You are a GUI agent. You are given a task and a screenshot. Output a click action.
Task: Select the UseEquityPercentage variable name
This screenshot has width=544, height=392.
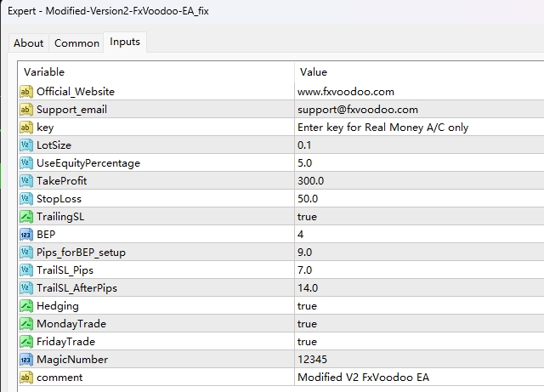(x=88, y=163)
